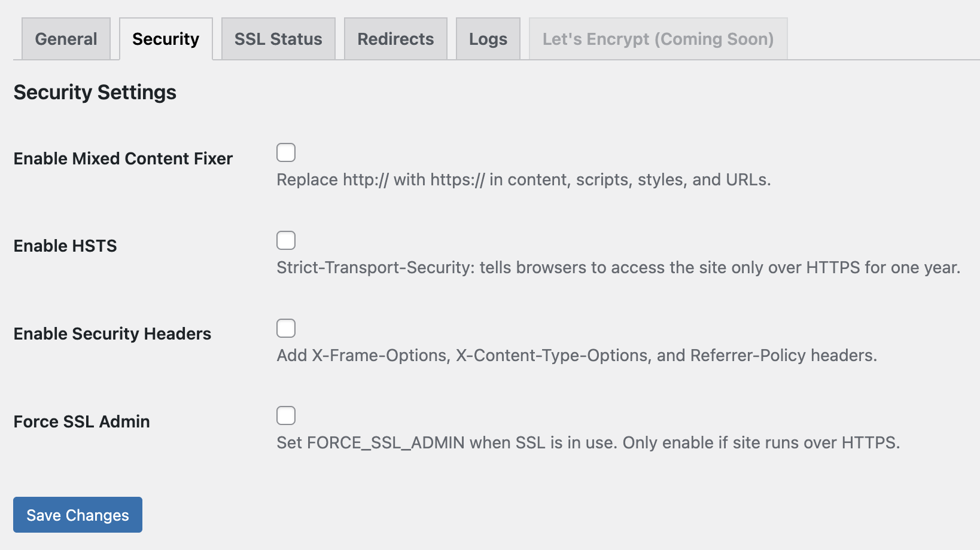Check the Force SSL Admin checkbox
The image size is (980, 550).
point(286,415)
